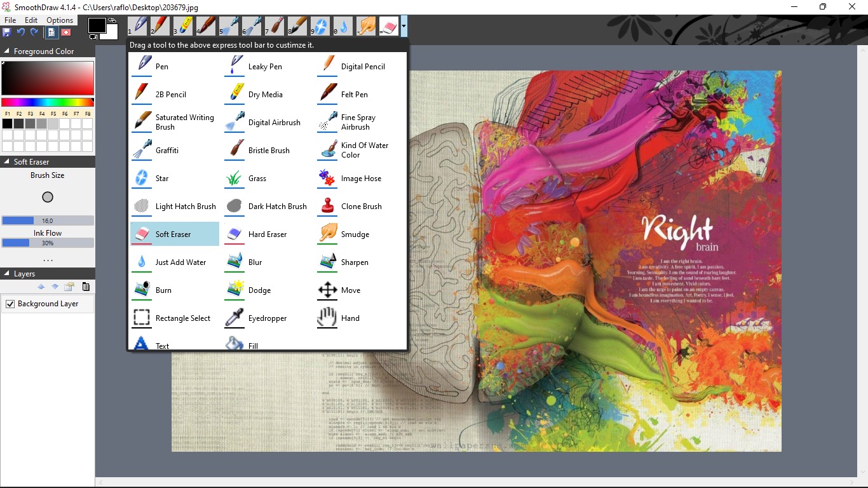868x488 pixels.
Task: Click express toolbar slot 3 crayon
Action: tap(183, 26)
